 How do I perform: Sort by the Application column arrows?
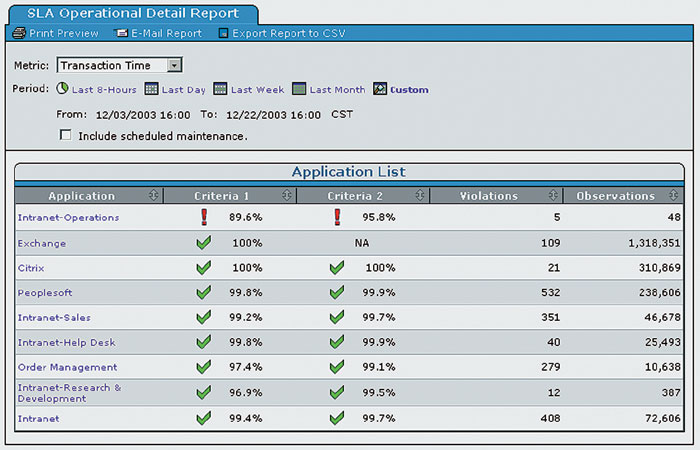click(153, 196)
